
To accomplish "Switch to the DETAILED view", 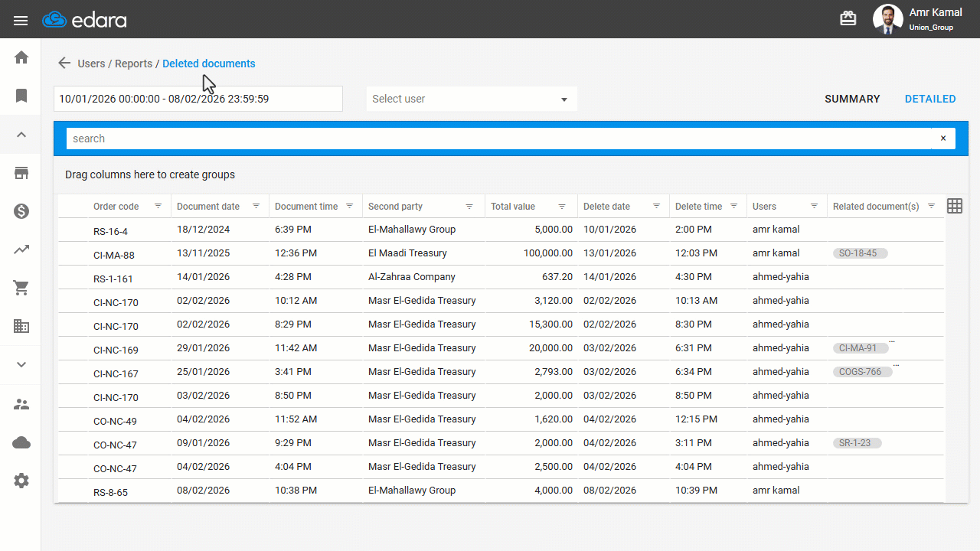I will point(930,99).
